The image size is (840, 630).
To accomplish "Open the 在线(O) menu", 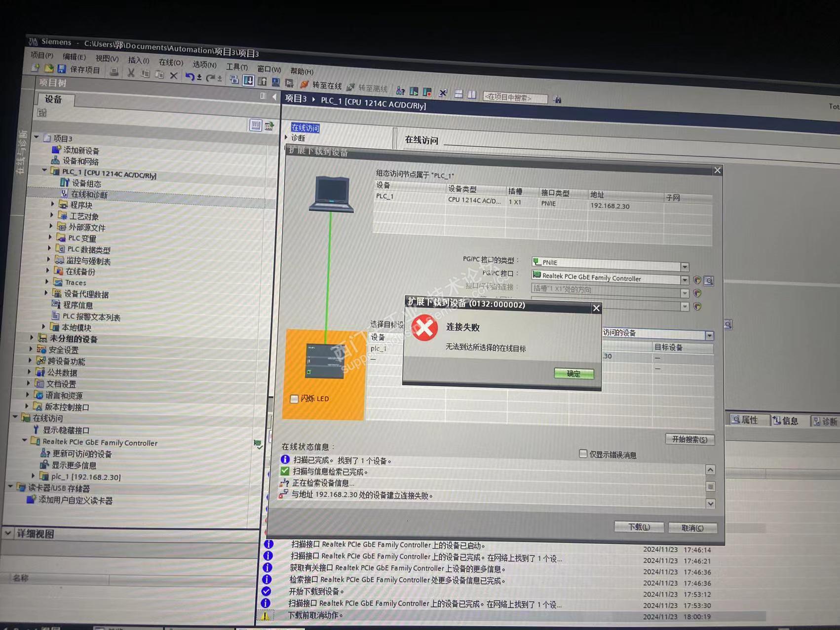I will tap(171, 62).
